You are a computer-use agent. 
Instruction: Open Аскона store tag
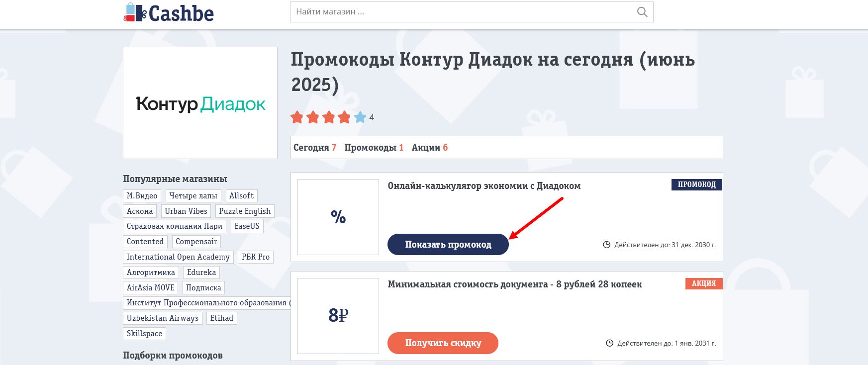(140, 211)
